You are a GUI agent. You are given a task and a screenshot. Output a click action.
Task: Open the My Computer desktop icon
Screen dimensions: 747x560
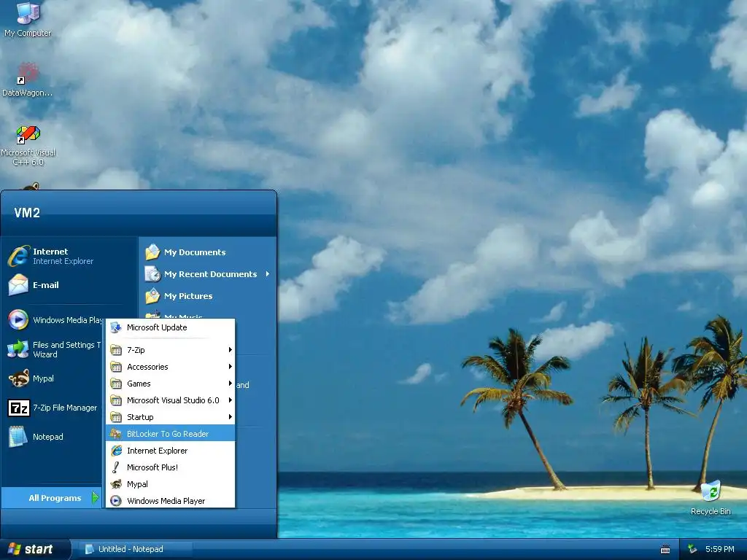click(x=28, y=13)
